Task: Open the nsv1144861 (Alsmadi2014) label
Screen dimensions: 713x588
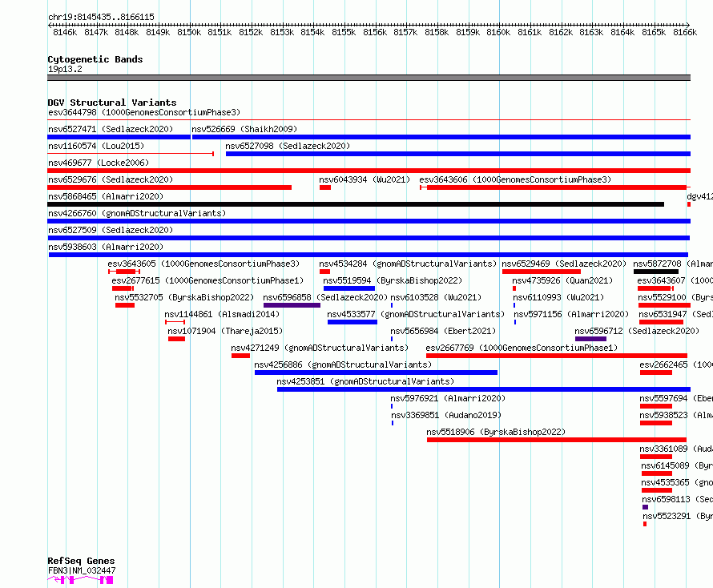Action: (x=222, y=314)
